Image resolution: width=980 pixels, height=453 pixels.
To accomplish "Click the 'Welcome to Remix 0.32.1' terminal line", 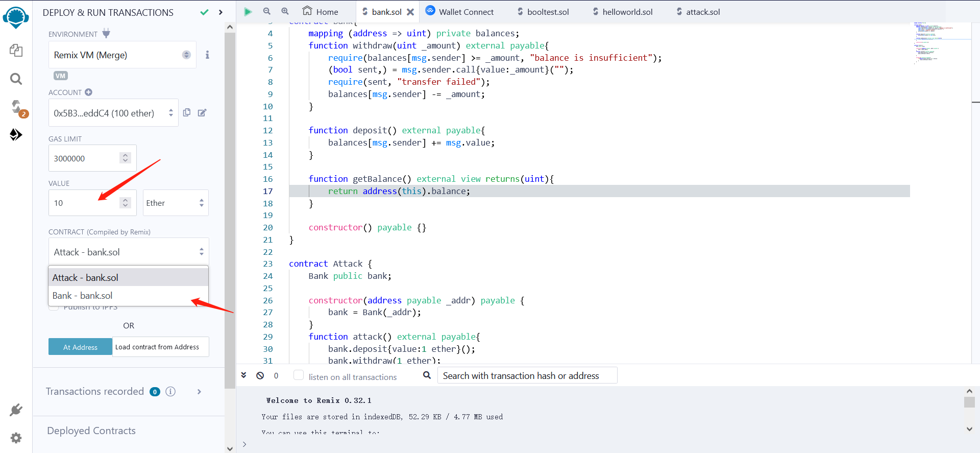I will [x=318, y=400].
